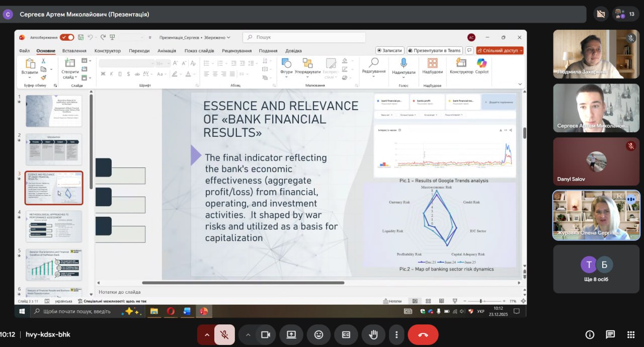Click the zoom slider in status bar
Image resolution: width=644 pixels, height=347 pixels.
[484, 301]
